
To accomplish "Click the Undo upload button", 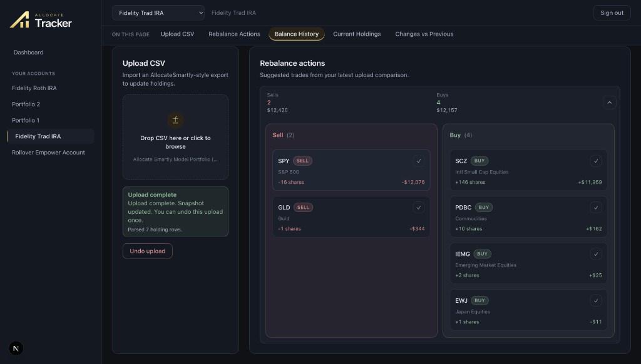I will pyautogui.click(x=148, y=251).
